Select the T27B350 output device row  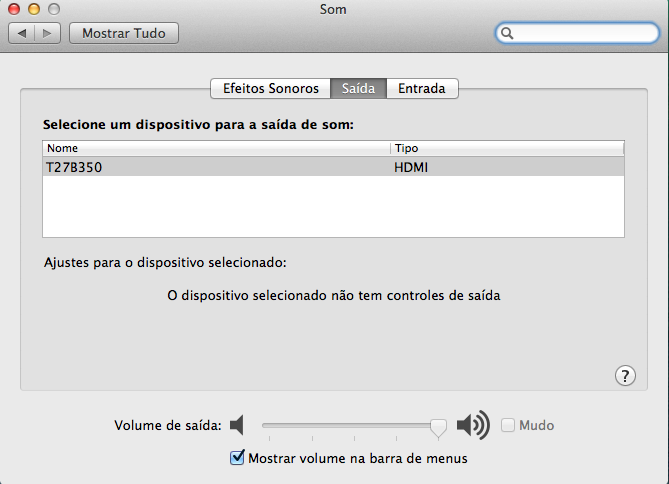click(333, 167)
